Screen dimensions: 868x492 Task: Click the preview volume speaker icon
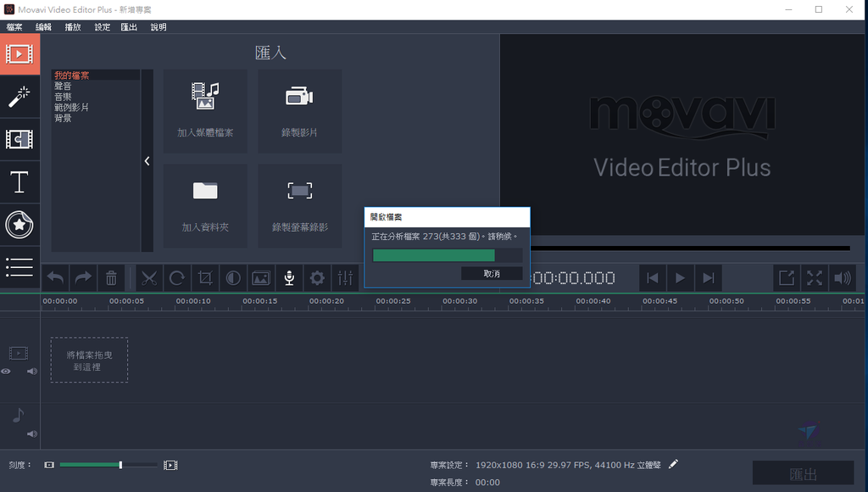click(x=843, y=278)
